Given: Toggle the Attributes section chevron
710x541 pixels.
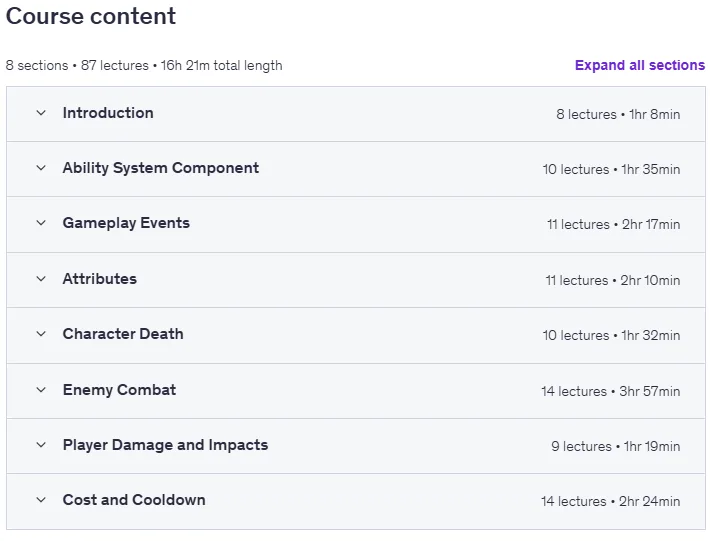Looking at the screenshot, I should click(x=41, y=279).
